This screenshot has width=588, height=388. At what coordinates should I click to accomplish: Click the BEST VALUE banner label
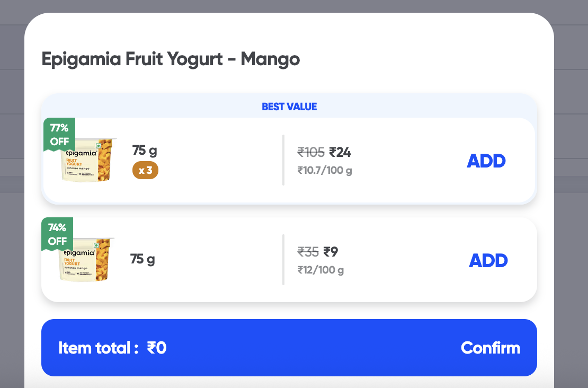pos(289,107)
